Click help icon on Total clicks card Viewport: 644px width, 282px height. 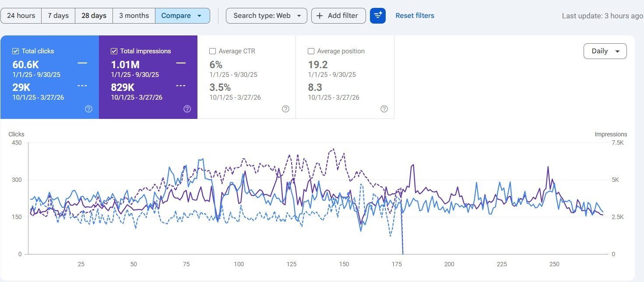point(88,109)
